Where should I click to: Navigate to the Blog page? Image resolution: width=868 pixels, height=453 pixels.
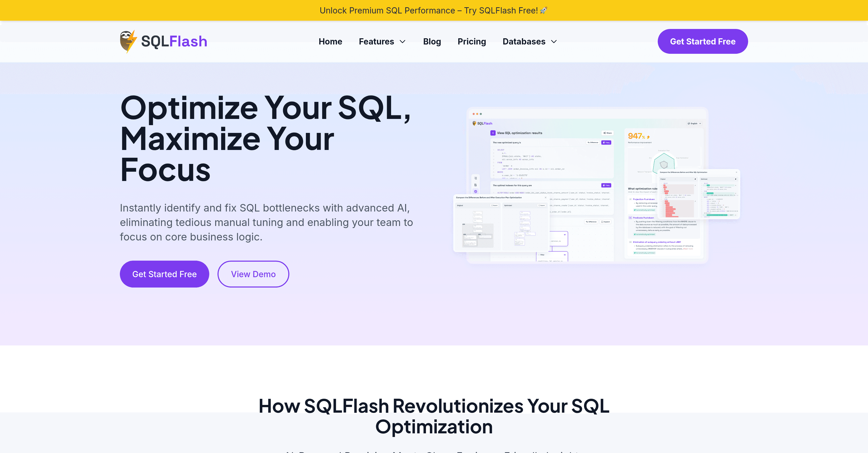pos(432,41)
